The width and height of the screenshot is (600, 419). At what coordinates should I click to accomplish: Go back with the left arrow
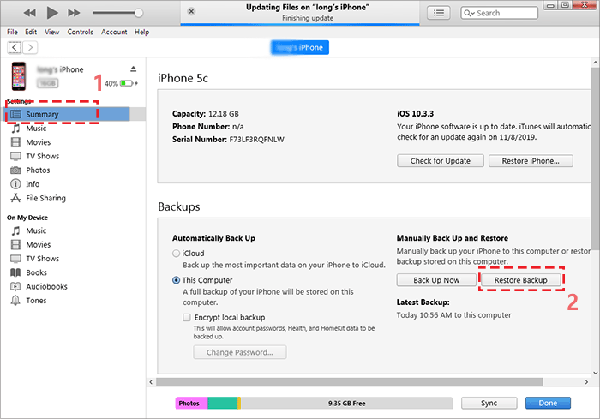pyautogui.click(x=14, y=47)
